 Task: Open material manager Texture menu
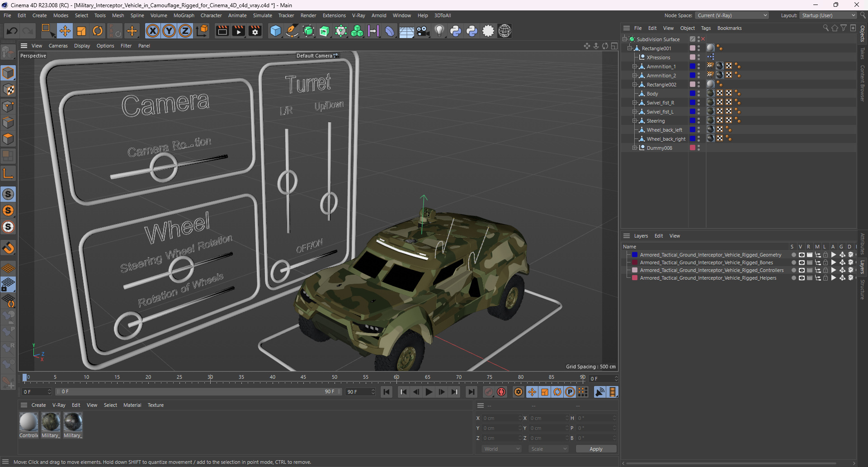[156, 405]
